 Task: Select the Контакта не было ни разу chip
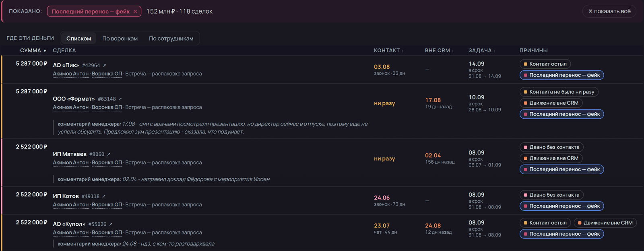(559, 92)
